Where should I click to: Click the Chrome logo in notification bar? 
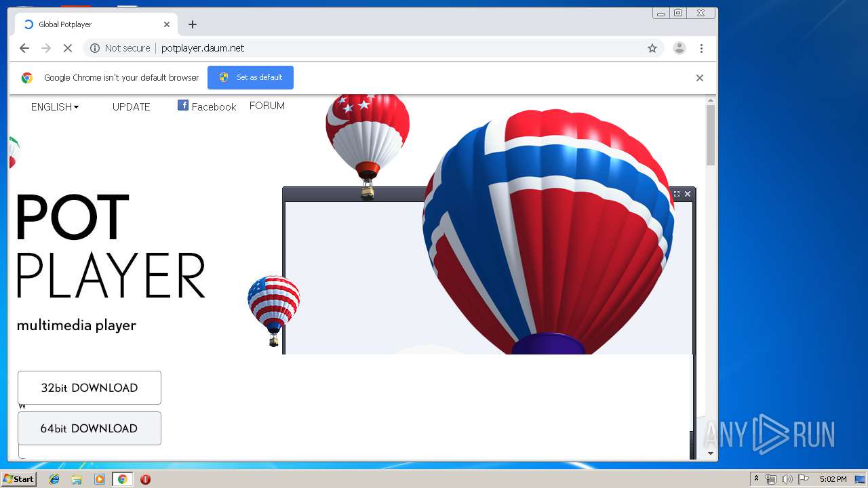click(x=27, y=78)
